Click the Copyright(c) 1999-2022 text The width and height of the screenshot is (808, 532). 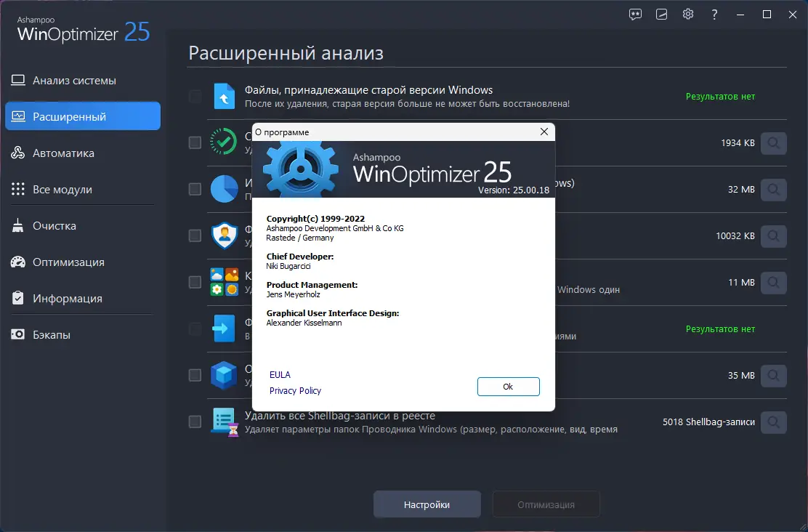(x=315, y=219)
